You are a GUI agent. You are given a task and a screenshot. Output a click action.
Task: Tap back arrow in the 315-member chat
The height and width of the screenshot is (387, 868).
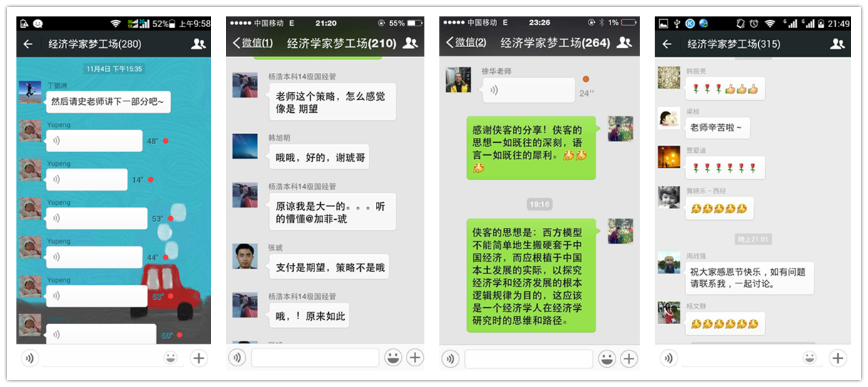(x=667, y=44)
